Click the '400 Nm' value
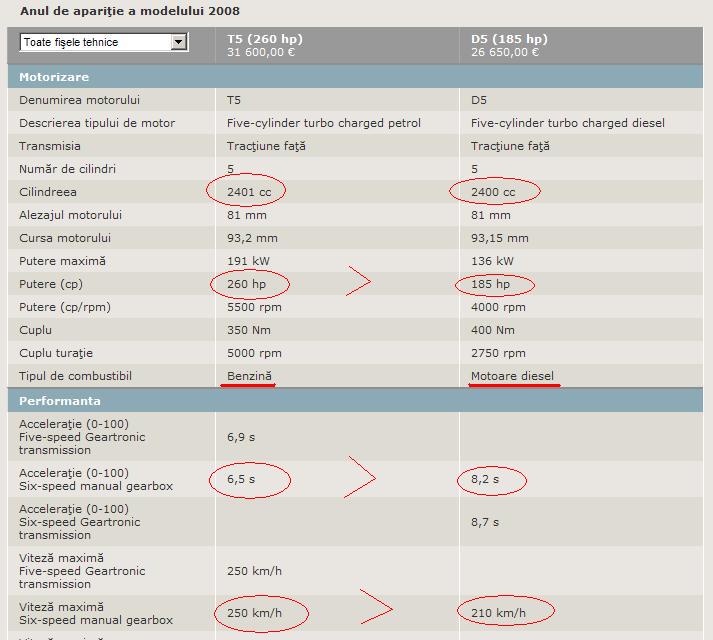This screenshot has width=713, height=640. pyautogui.click(x=493, y=330)
